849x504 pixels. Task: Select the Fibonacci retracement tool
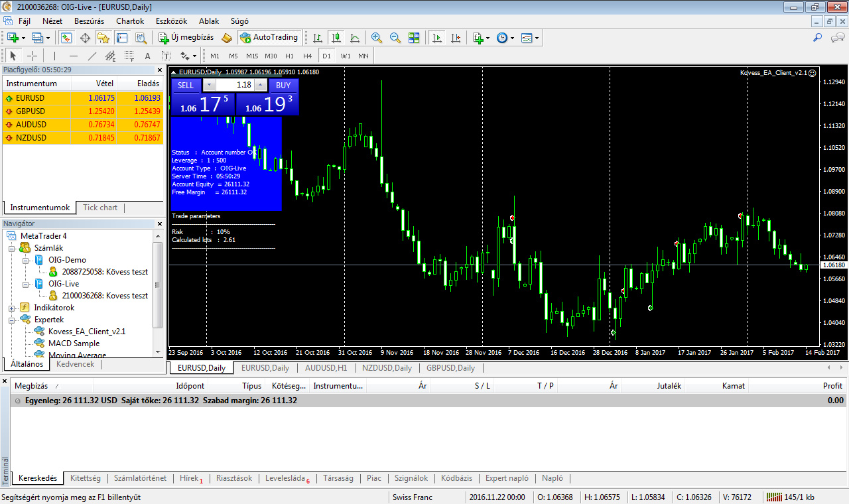129,56
